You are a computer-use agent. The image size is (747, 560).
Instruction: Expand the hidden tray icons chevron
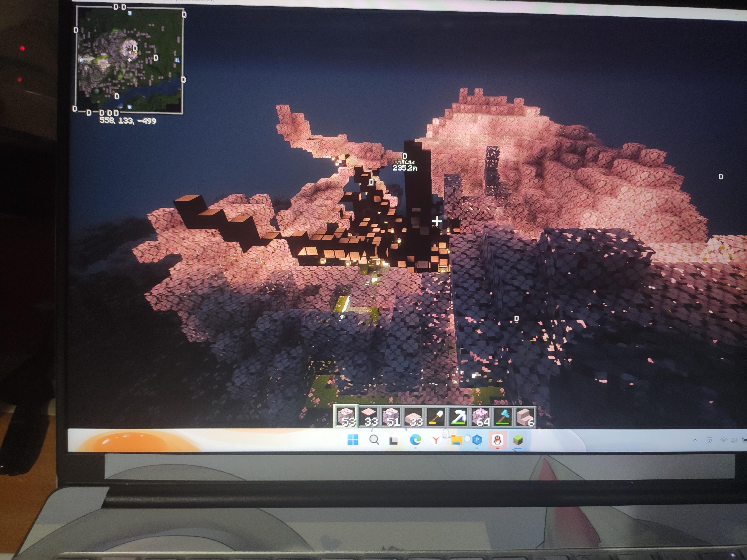pos(695,440)
